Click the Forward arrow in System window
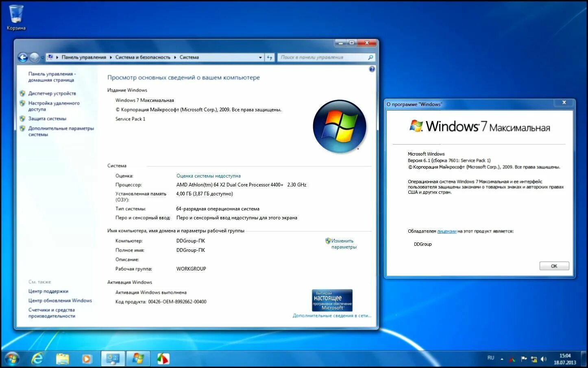Screen dimensions: 588x368 click(x=35, y=58)
